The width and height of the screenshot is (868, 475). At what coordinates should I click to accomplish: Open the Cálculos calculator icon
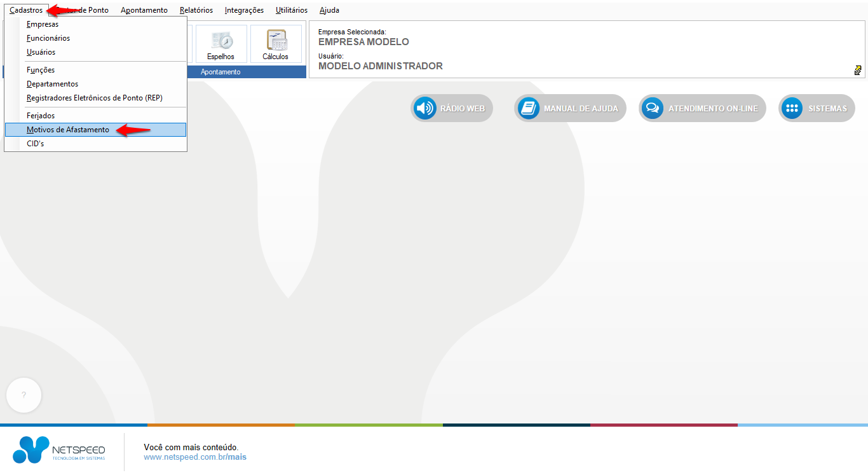click(x=276, y=44)
